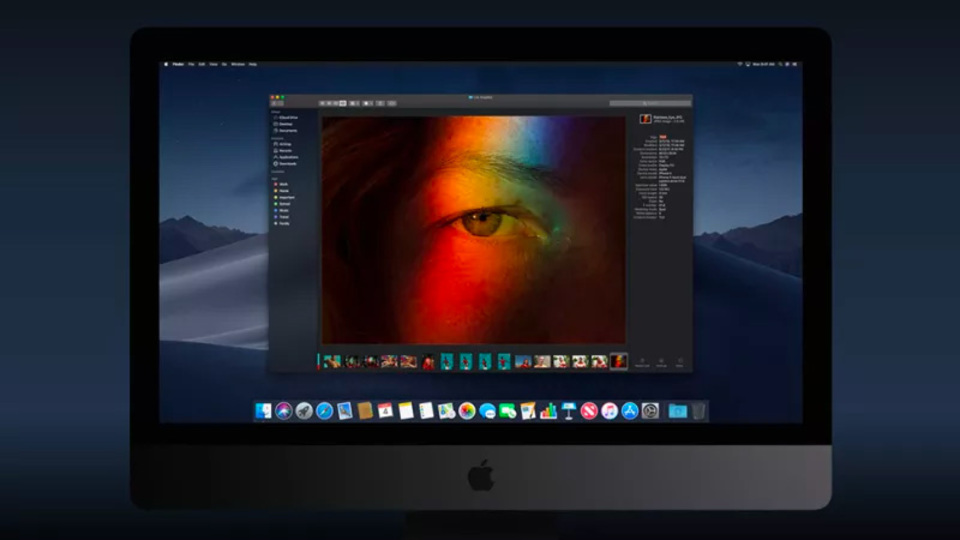Screen dimensions: 960x540
Task: Open Launchpad rocket icon in Dock
Action: (x=304, y=411)
